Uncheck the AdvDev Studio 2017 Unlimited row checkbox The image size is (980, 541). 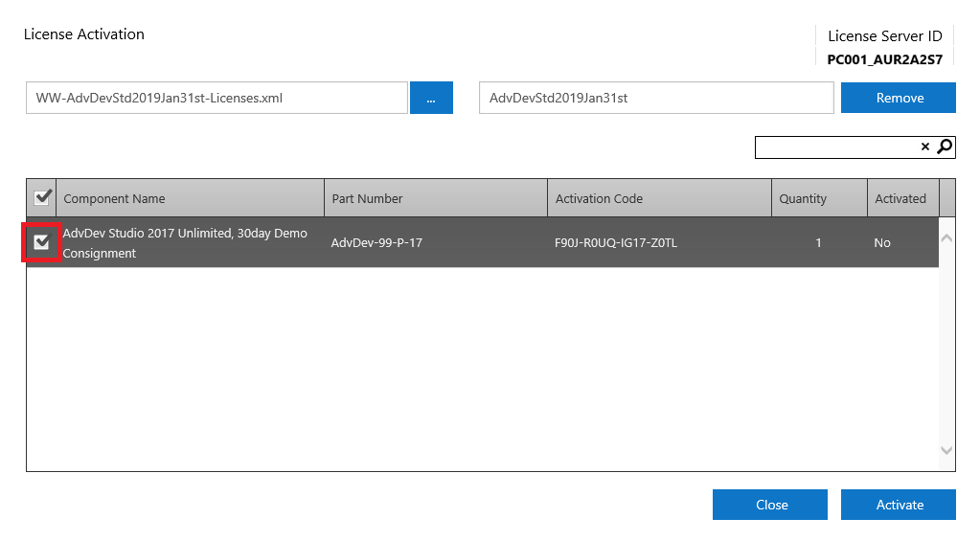(41, 241)
